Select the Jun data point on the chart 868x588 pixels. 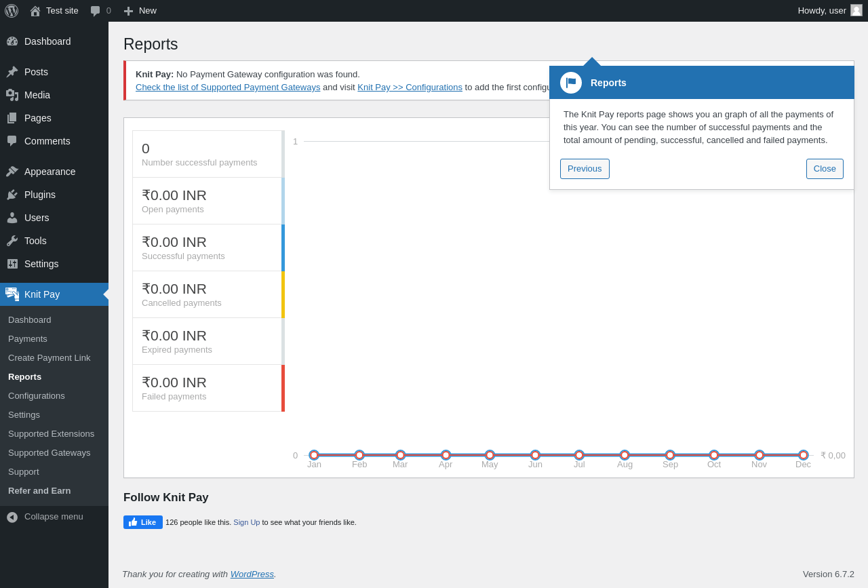click(x=535, y=455)
